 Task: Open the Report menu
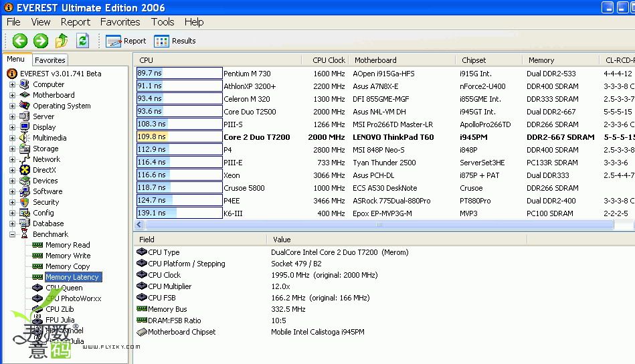(x=76, y=22)
